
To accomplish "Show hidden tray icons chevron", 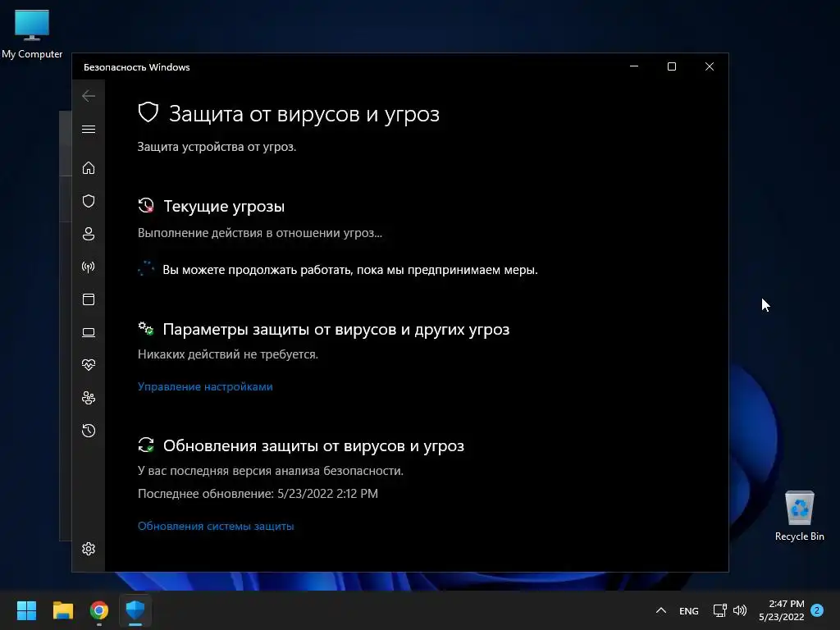I will (x=661, y=610).
